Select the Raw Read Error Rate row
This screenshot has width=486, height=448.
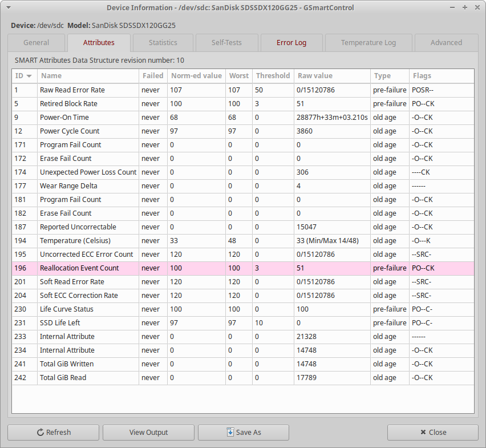[x=243, y=90]
